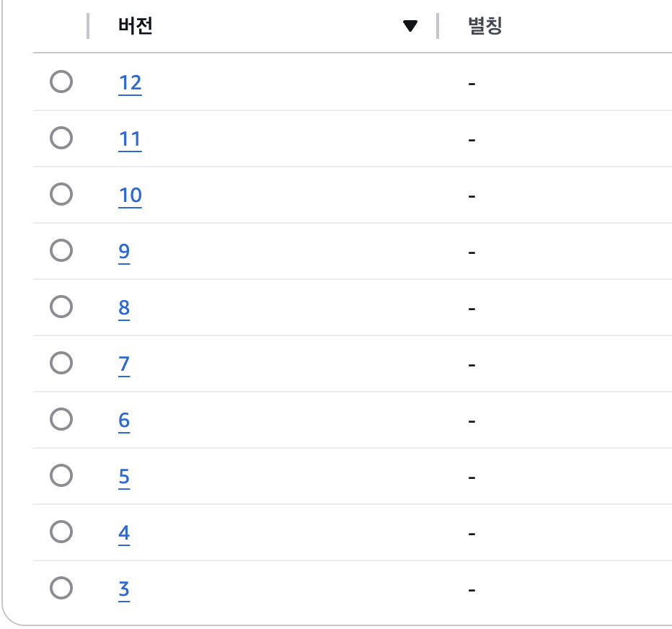
Task: Open version 12 link
Action: click(130, 83)
